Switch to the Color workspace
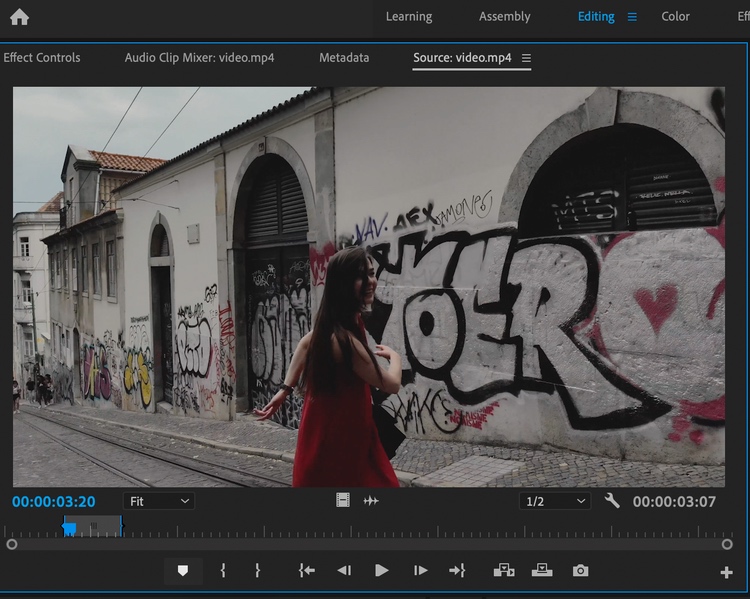The width and height of the screenshot is (750, 599). (x=675, y=17)
